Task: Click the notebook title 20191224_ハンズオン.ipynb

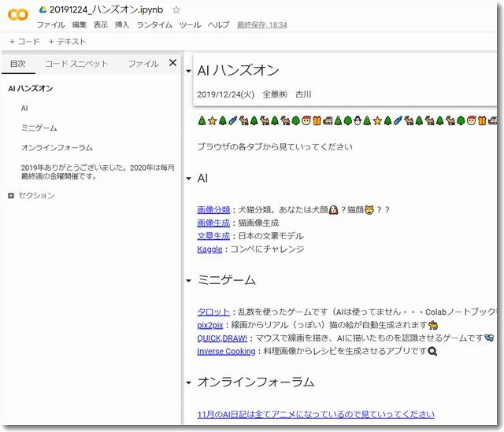Action: coord(106,10)
